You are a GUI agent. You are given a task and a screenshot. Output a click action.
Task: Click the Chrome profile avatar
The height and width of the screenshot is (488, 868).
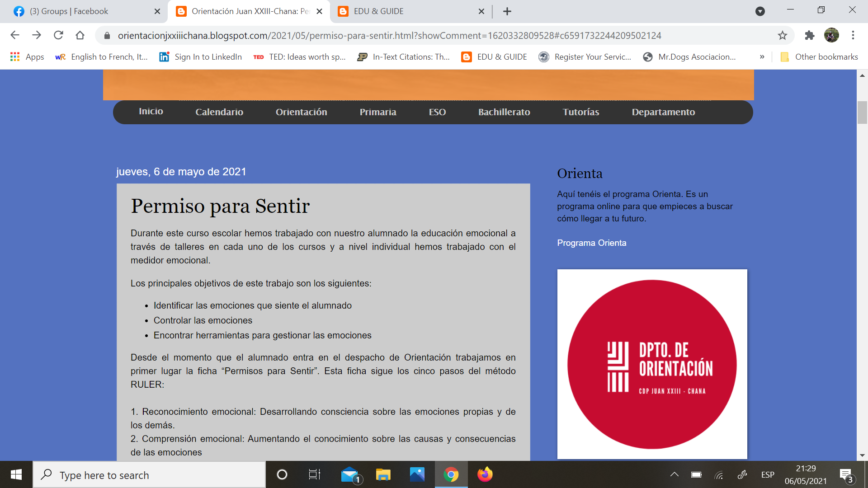click(831, 35)
